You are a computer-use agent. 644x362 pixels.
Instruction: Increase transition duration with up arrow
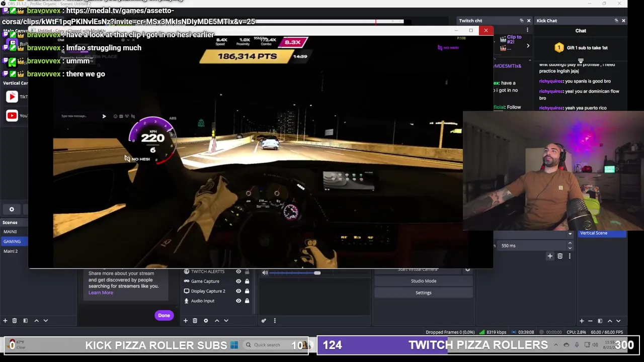pos(570,243)
